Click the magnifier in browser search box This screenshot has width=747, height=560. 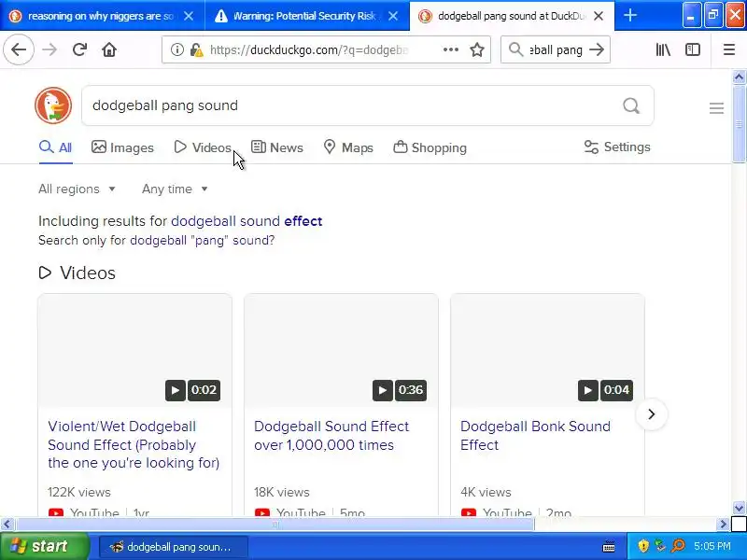coord(516,49)
